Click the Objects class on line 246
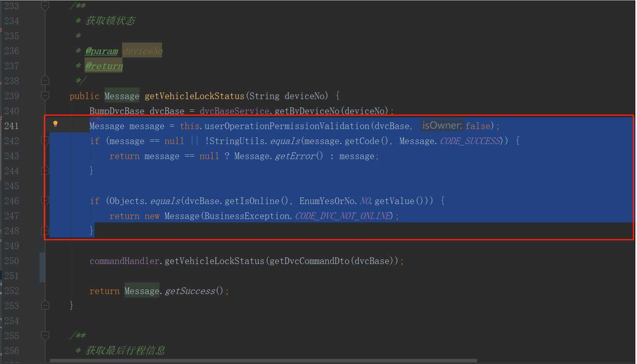637x364 pixels. [x=127, y=201]
